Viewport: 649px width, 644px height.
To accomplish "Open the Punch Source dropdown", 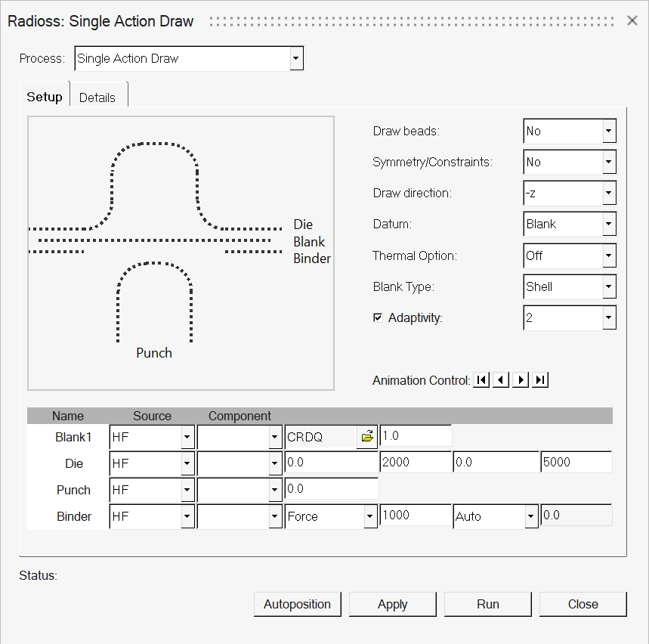I will 187,490.
